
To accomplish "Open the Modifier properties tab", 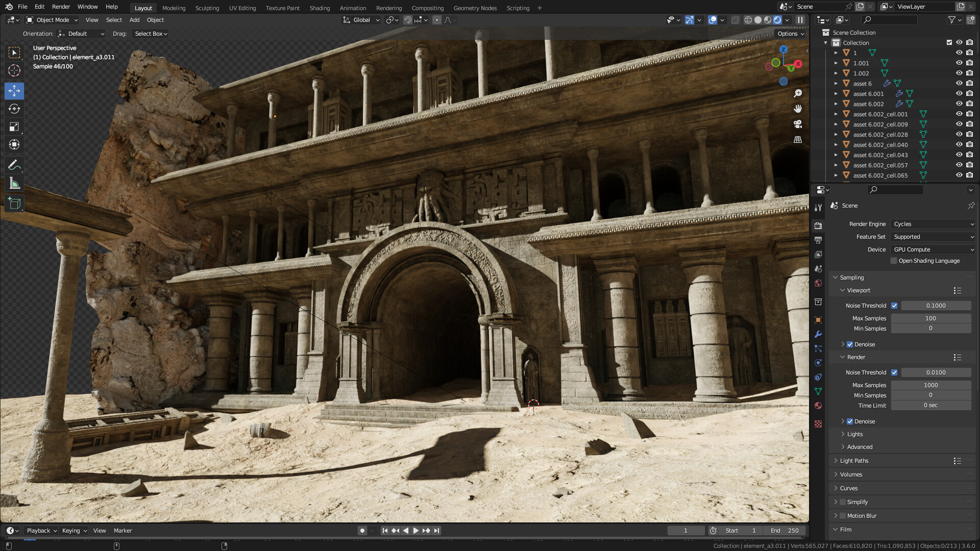I will [818, 334].
